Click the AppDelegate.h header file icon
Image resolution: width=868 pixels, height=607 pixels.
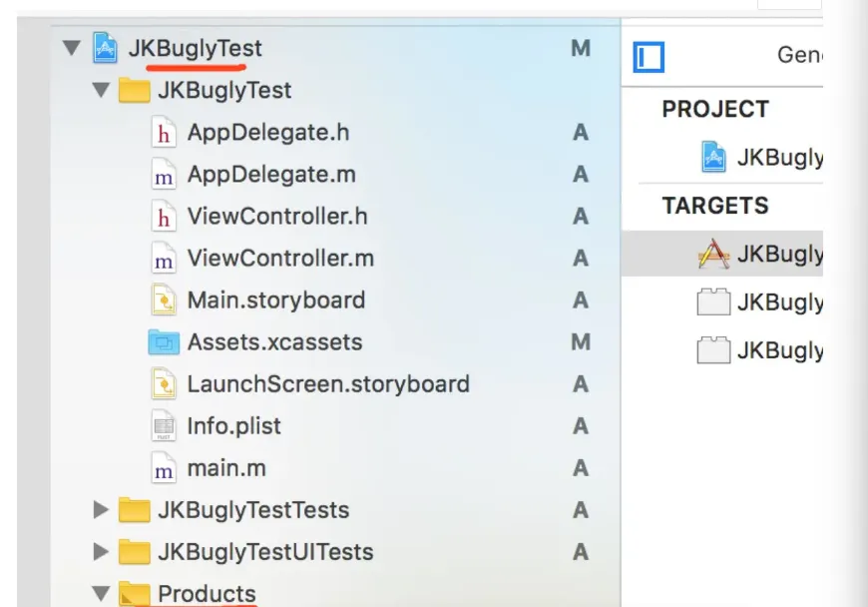(x=164, y=133)
